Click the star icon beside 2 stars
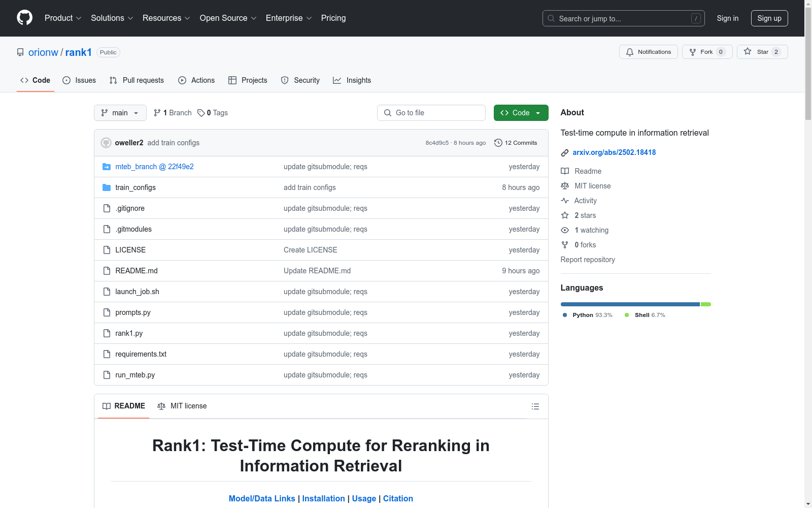Image resolution: width=812 pixels, height=508 pixels. [x=565, y=215]
